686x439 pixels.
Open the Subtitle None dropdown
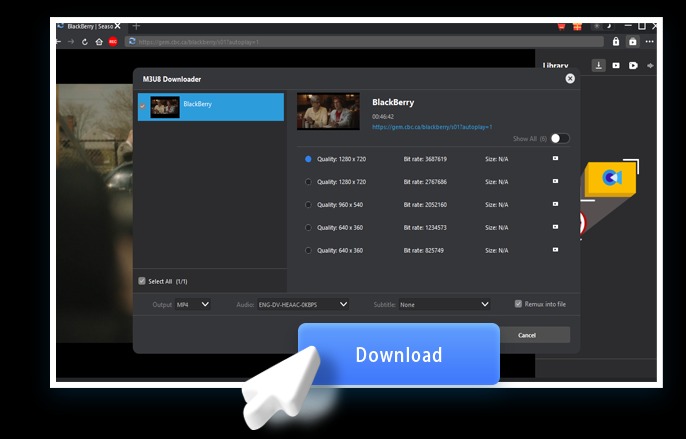pos(444,304)
